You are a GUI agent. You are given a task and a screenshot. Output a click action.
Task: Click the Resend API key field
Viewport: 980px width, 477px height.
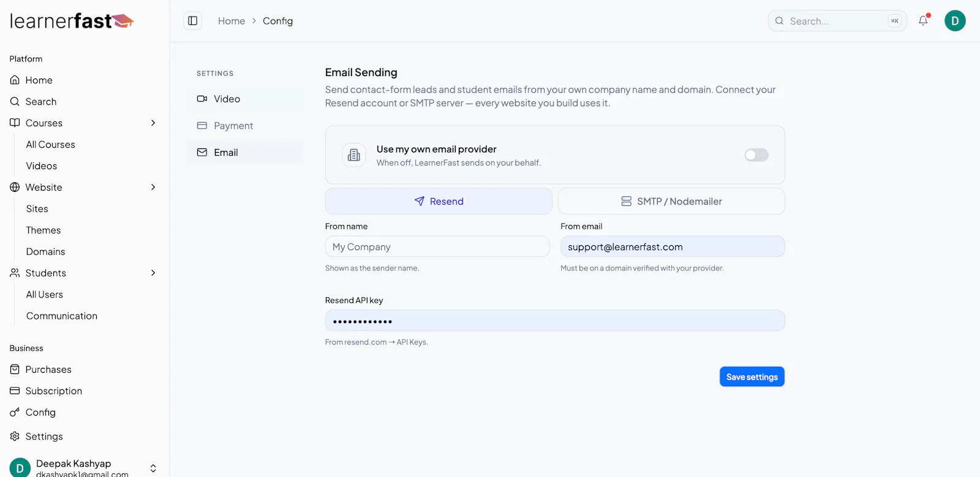(x=555, y=321)
